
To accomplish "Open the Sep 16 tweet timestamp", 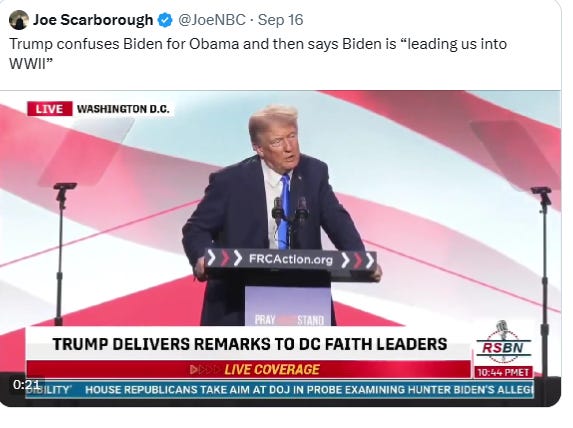I will click(x=280, y=20).
